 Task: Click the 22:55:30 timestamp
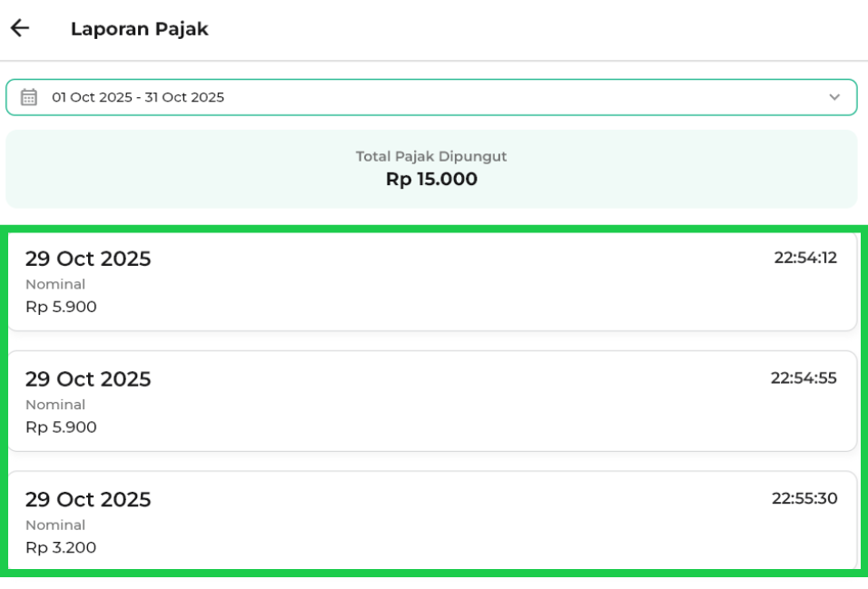(804, 498)
